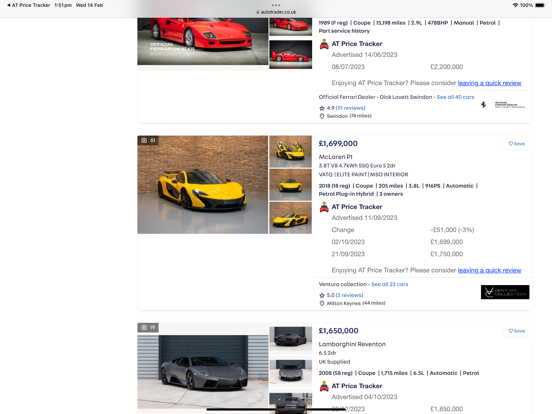Open the McLaren P1 listing title
Screen dimensions: 552x414
point(335,157)
